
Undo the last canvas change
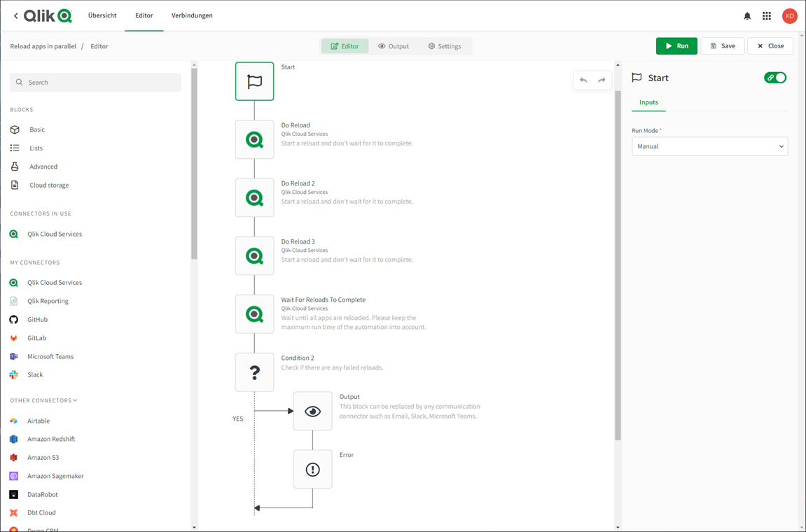583,80
